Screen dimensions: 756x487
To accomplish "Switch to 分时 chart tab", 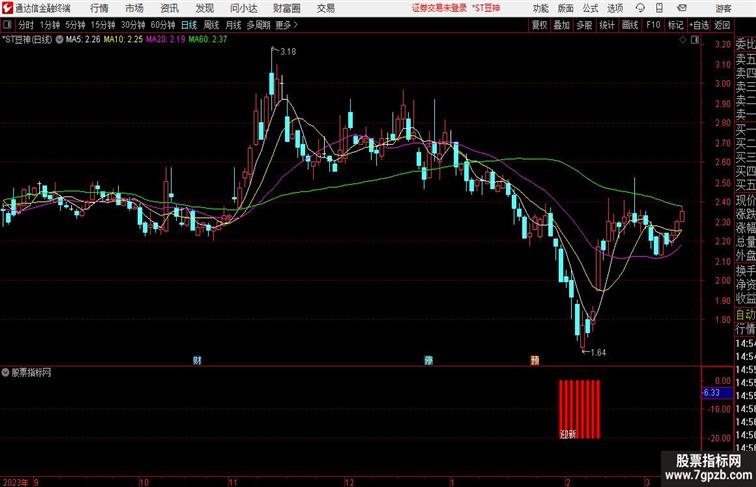I will click(x=26, y=25).
